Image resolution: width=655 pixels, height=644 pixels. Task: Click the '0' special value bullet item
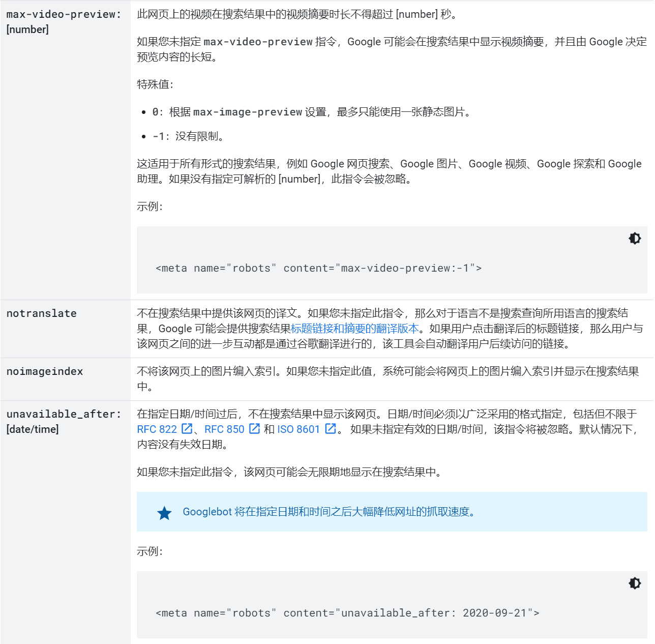pyautogui.click(x=305, y=112)
